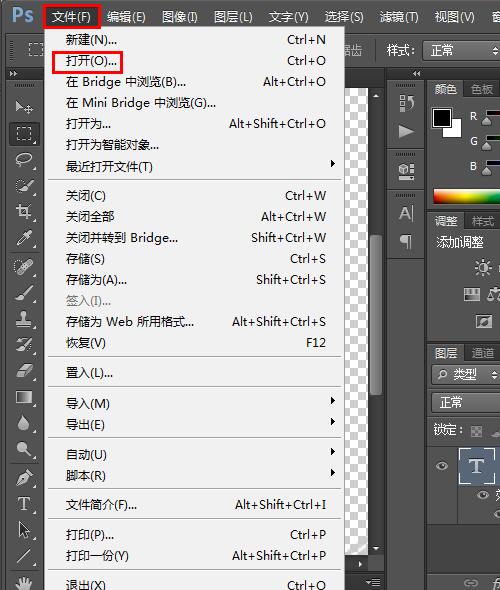Select the Move tool
Image resolution: width=500 pixels, height=590 pixels.
24,108
